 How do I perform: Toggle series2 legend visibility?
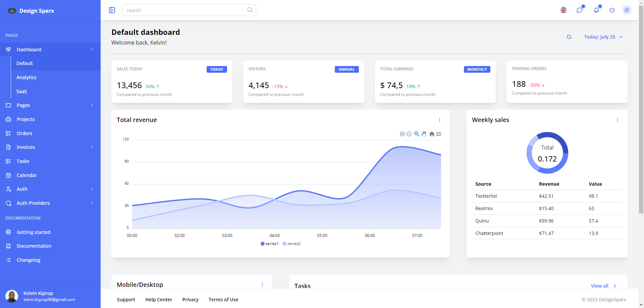(x=291, y=244)
